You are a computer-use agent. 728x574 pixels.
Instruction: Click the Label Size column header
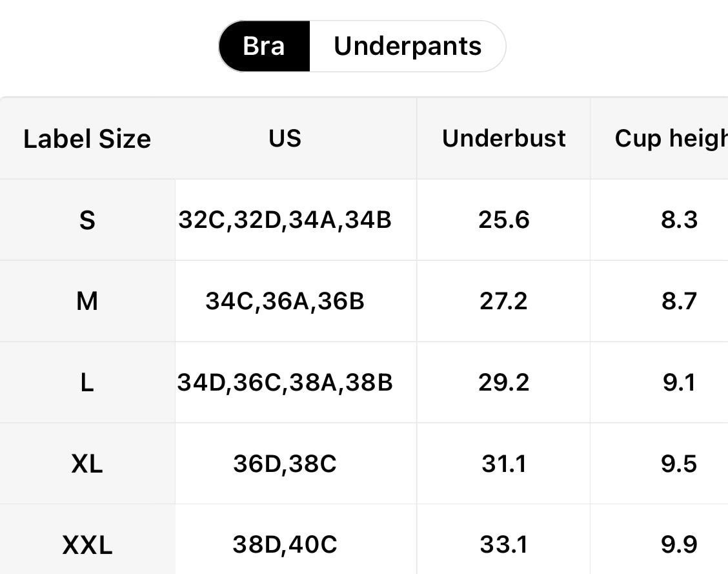coord(87,139)
